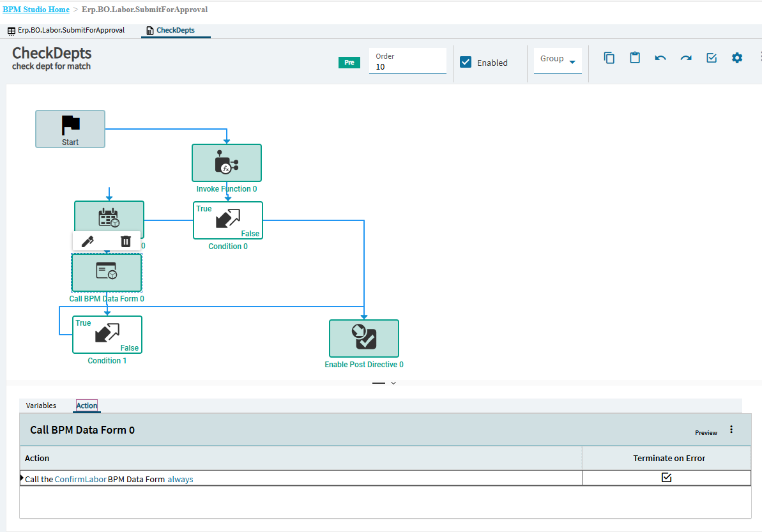The width and height of the screenshot is (762, 532).
Task: Select the Invoke Function 0 node
Action: 227,163
